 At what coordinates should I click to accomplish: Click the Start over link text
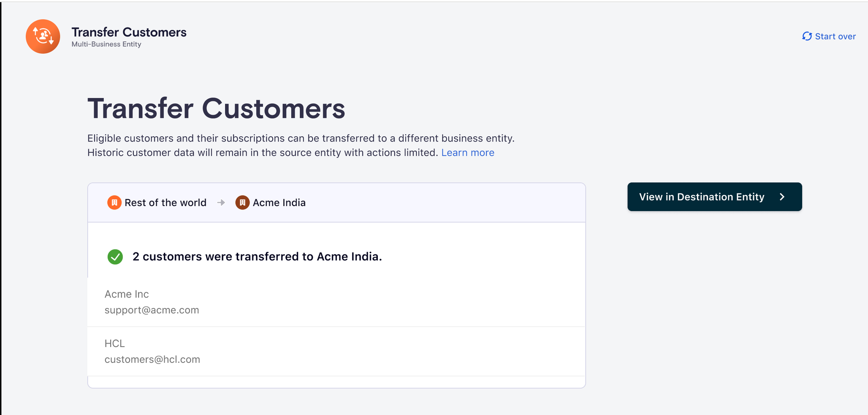pyautogui.click(x=835, y=36)
